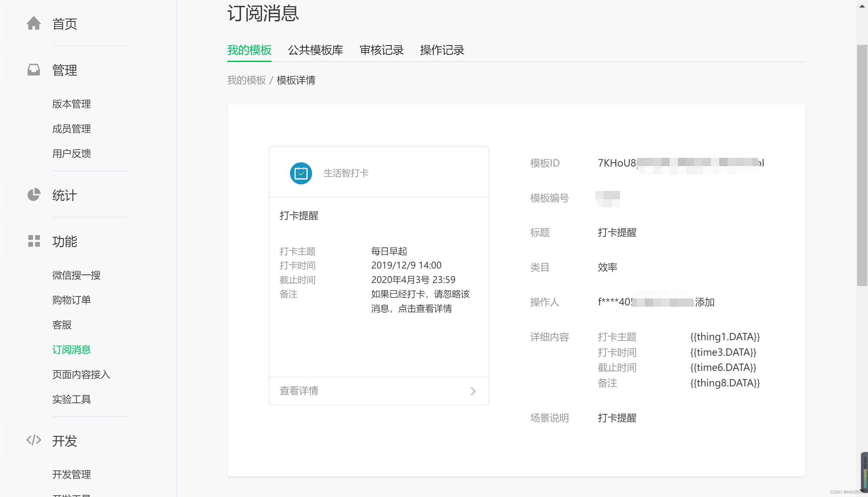Click the 生活智打卡 app name
Screen dimensions: 868x497
(346, 173)
